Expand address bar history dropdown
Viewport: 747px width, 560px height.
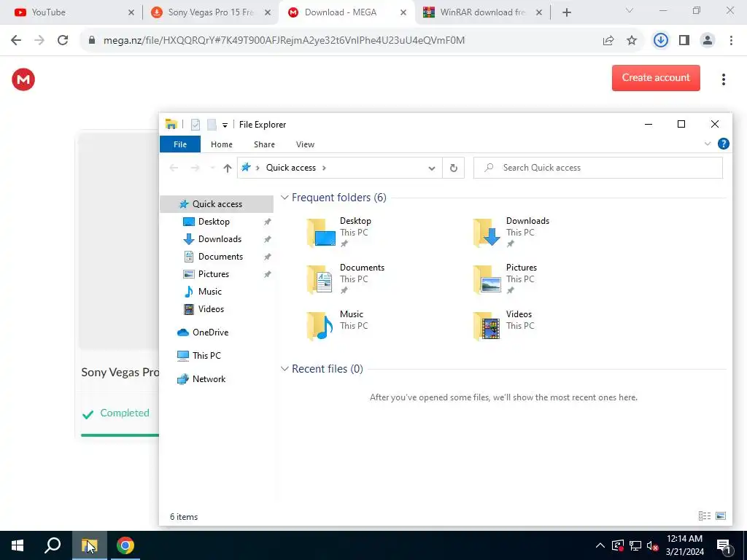click(432, 168)
